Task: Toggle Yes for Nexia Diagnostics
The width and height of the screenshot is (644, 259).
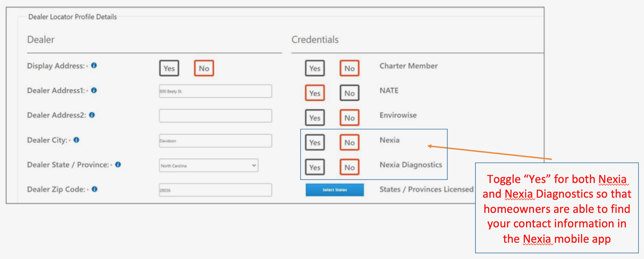Action: (x=315, y=167)
